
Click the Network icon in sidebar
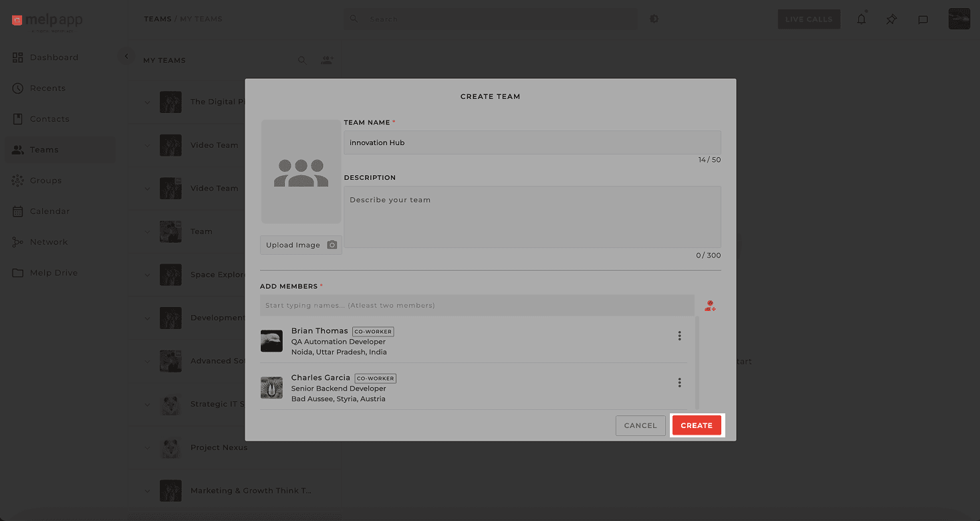click(x=17, y=241)
